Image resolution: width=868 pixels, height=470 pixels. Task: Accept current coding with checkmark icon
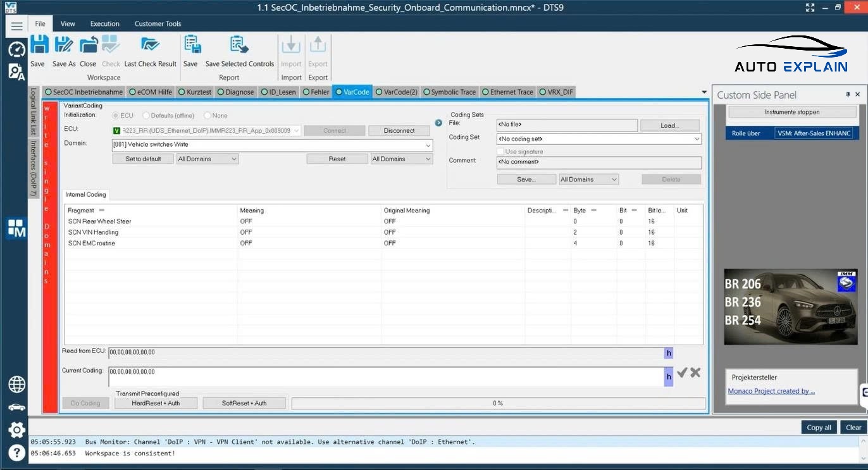681,373
